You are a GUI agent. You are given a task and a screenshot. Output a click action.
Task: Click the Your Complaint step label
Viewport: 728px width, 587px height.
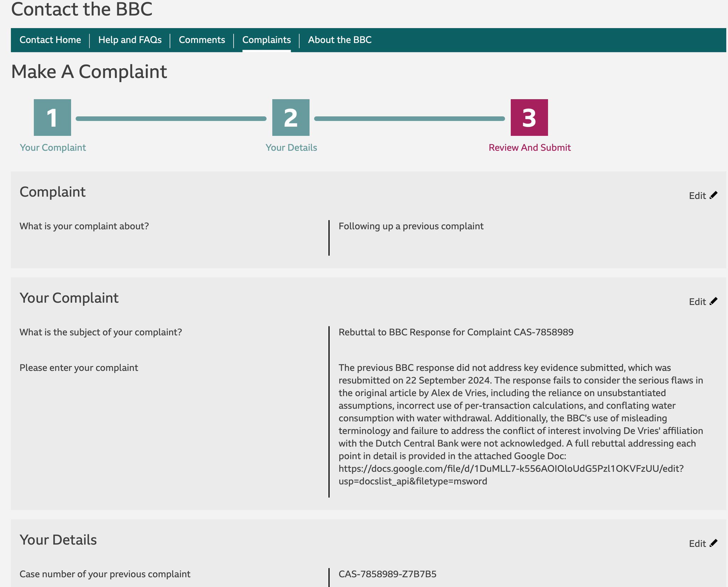click(x=53, y=148)
